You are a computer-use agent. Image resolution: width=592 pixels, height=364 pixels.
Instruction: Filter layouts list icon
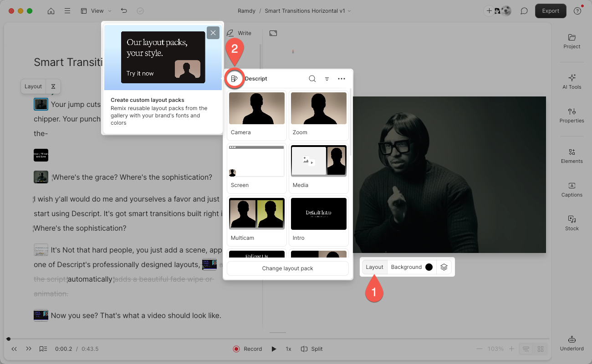[x=327, y=79]
